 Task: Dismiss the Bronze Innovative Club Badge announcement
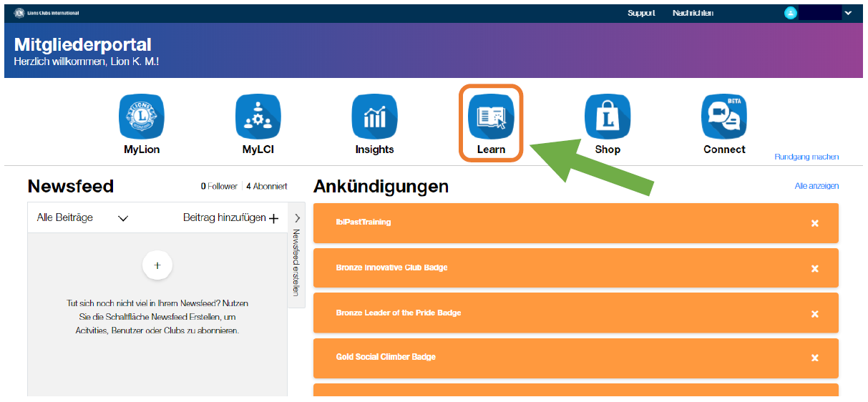point(814,268)
